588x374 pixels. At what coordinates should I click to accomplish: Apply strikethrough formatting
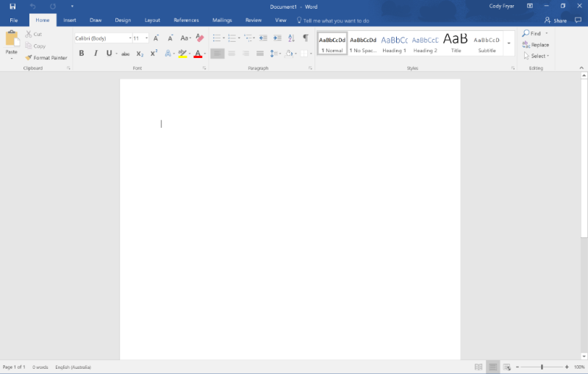[x=125, y=54]
